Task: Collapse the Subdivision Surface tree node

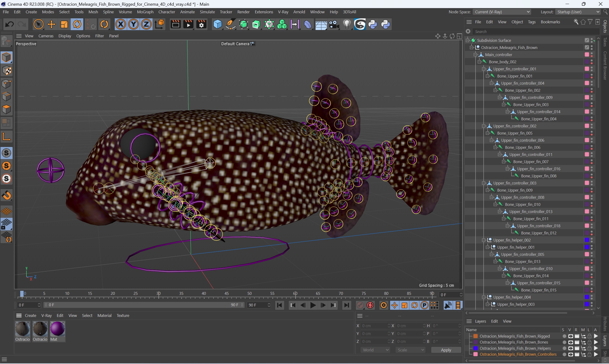Action: click(x=468, y=40)
